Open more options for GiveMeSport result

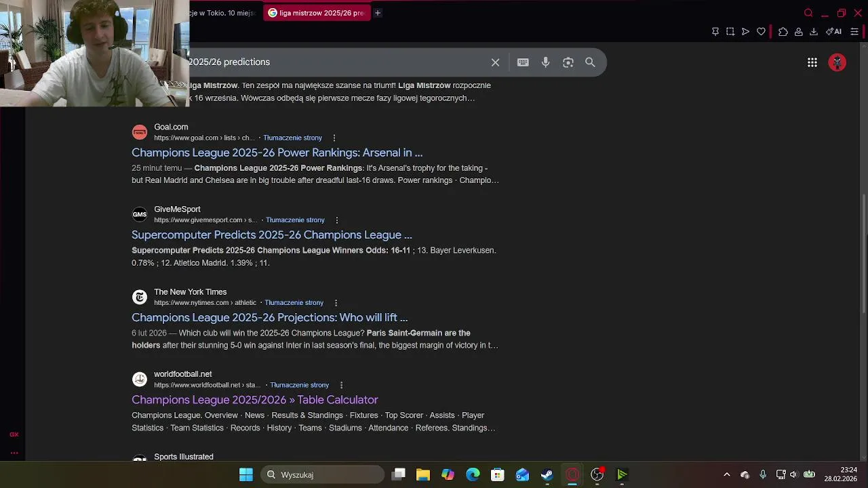pyautogui.click(x=336, y=220)
